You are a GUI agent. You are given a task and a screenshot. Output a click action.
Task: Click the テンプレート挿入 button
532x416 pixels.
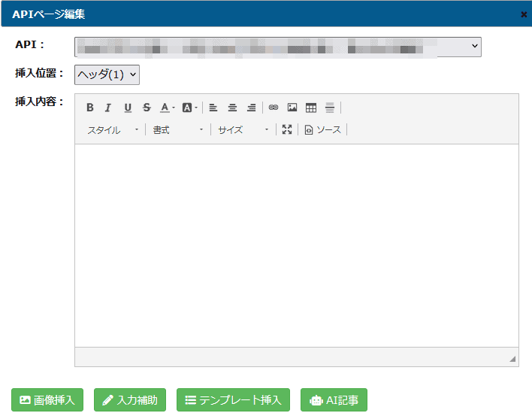(x=233, y=400)
